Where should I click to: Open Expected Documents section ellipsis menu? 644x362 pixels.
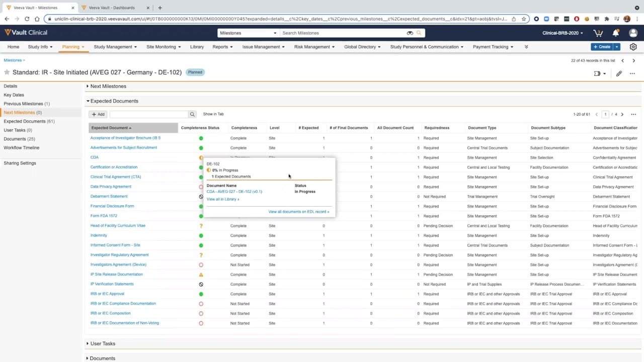tap(633, 114)
